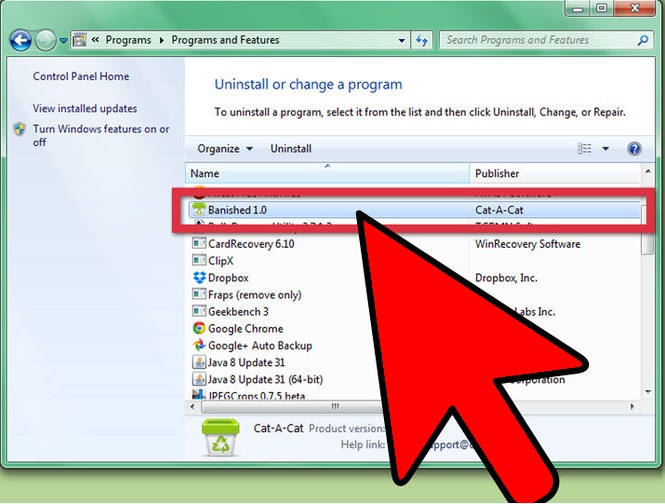Open View installed updates
This screenshot has height=504, width=665.
(85, 109)
